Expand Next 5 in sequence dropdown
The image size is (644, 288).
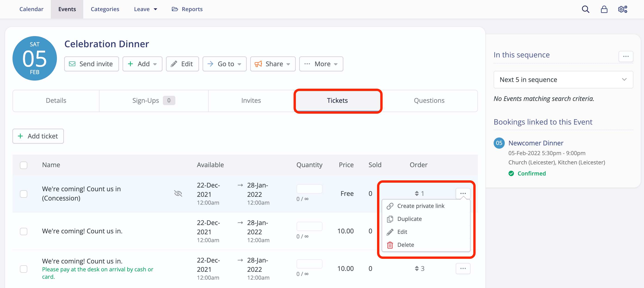(x=563, y=80)
